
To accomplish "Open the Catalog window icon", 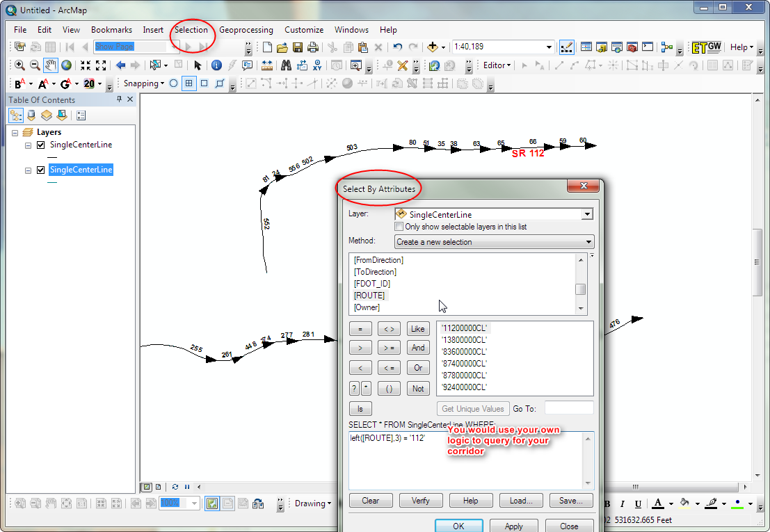I will 602,47.
